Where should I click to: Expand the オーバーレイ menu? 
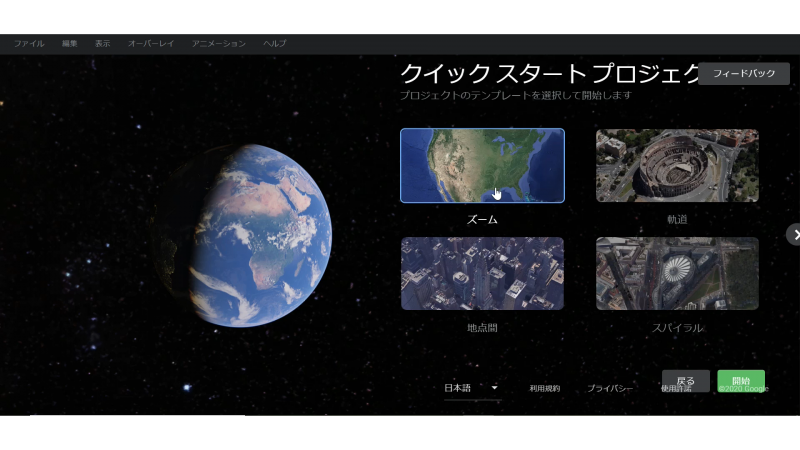pos(151,44)
